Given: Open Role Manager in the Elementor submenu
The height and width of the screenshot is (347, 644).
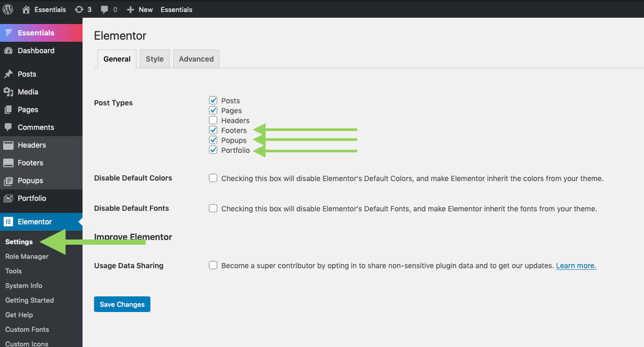Looking at the screenshot, I should tap(27, 256).
